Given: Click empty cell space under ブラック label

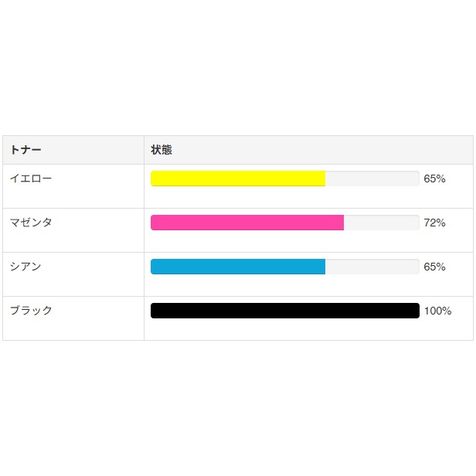Looking at the screenshot, I should (73, 329).
